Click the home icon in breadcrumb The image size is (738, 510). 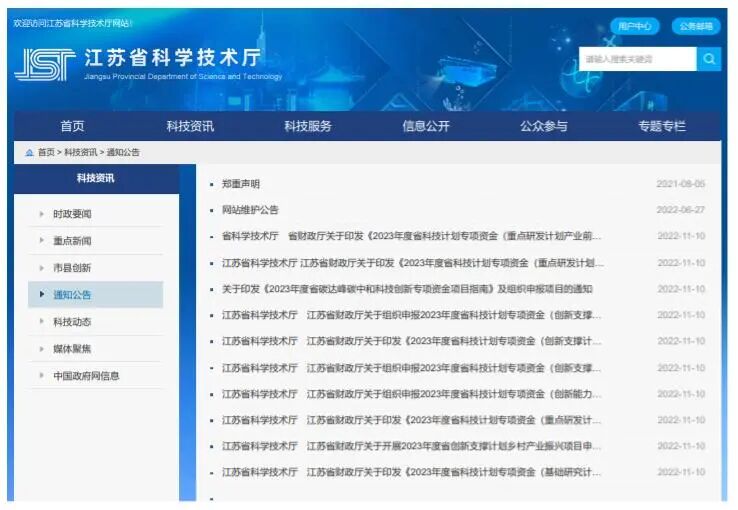[29, 152]
